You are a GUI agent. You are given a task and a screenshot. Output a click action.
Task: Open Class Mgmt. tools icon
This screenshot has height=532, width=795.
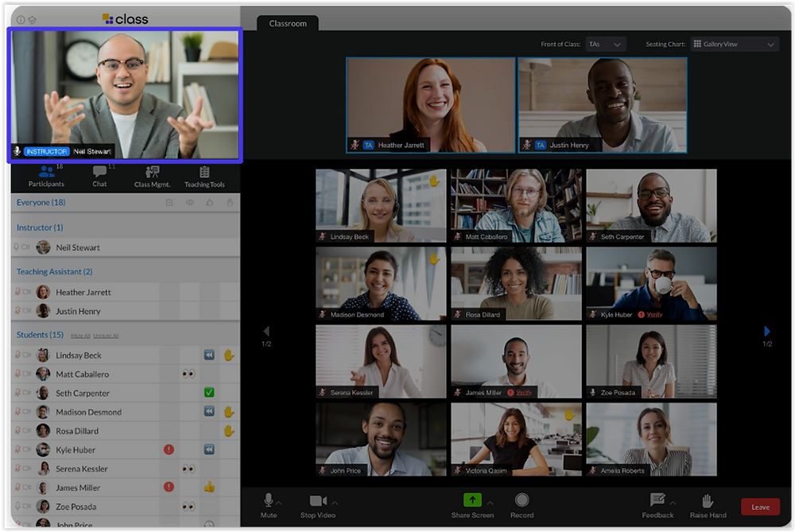coord(152,172)
